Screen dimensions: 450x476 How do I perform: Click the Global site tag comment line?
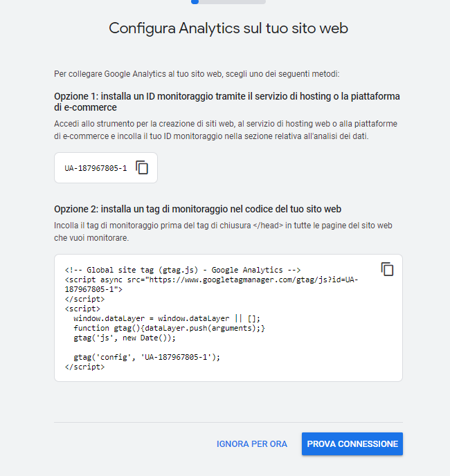(183, 270)
